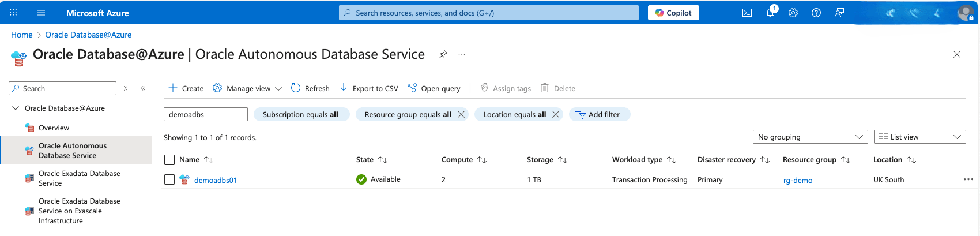The width and height of the screenshot is (980, 236).
Task: Open the List view dropdown
Action: pyautogui.click(x=919, y=137)
